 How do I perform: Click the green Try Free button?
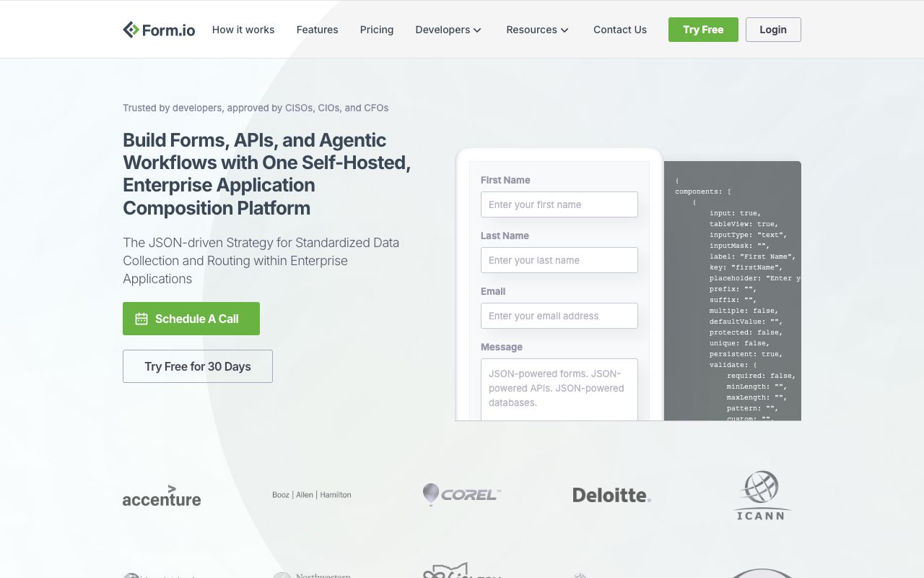(x=703, y=30)
